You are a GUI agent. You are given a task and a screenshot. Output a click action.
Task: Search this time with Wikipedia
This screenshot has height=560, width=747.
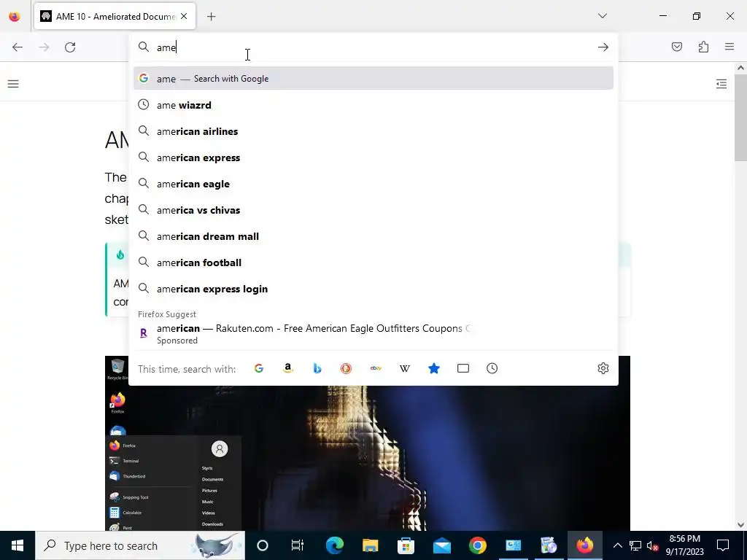pos(404,368)
